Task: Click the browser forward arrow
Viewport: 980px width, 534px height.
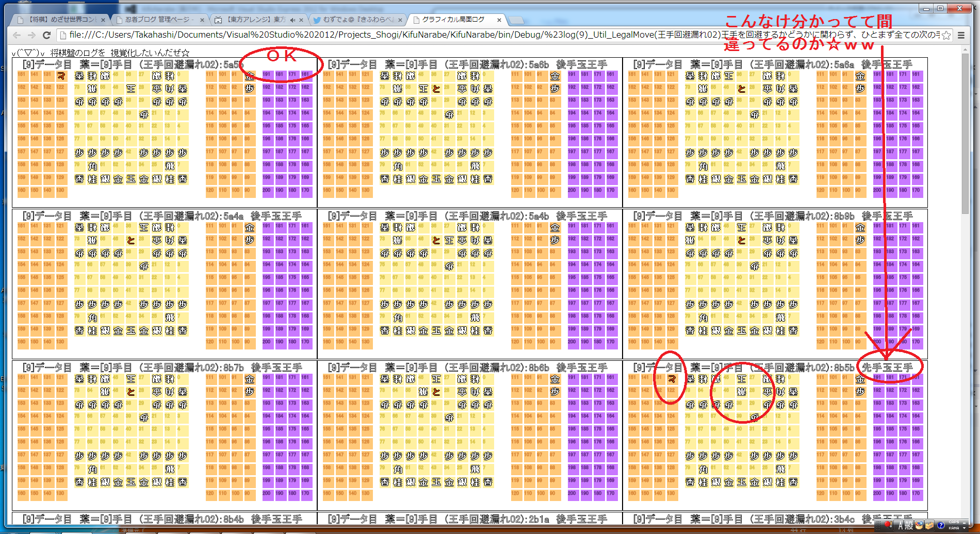Action: (31, 35)
